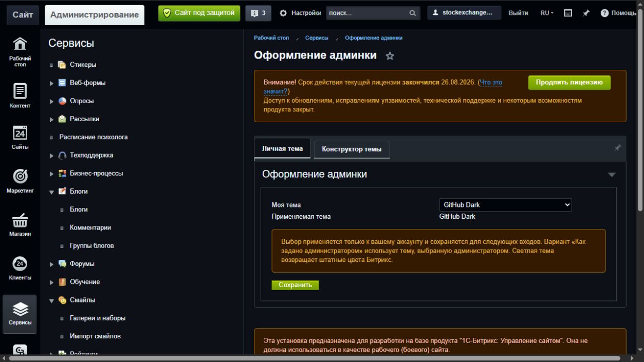Open the Магазин sidebar section
Viewport: 644px width, 362px height.
20,224
